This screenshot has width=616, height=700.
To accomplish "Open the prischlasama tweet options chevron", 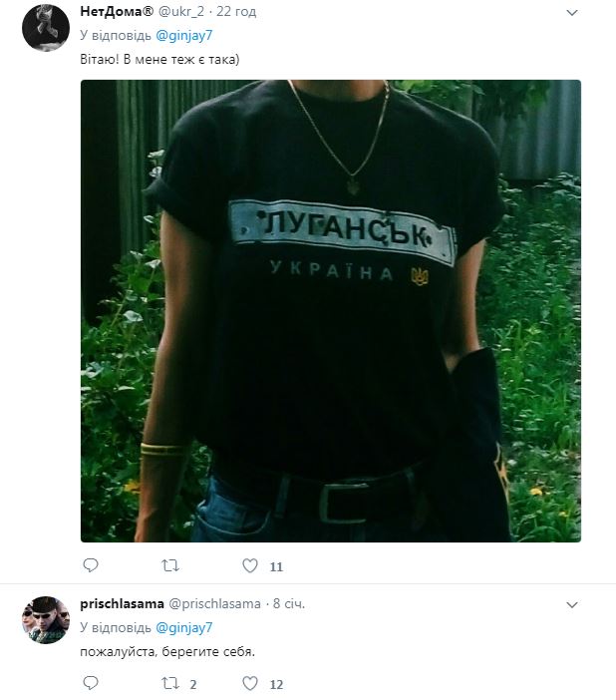I will (x=572, y=605).
